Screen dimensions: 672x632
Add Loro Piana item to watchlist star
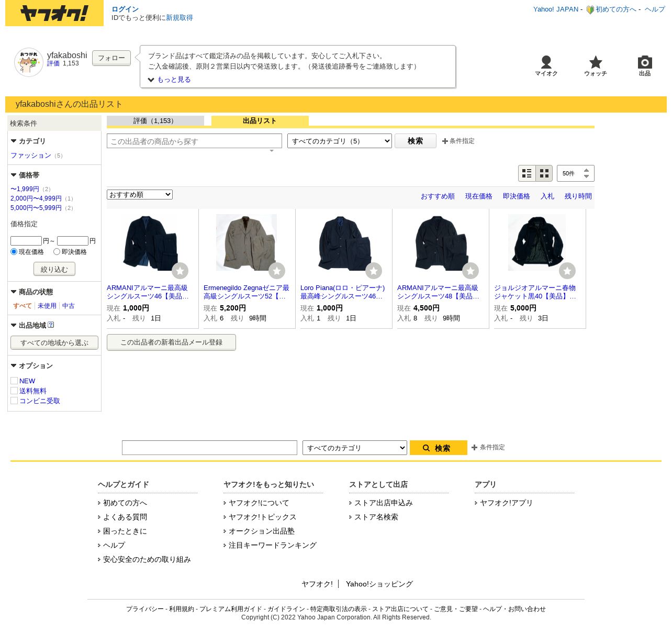(374, 271)
